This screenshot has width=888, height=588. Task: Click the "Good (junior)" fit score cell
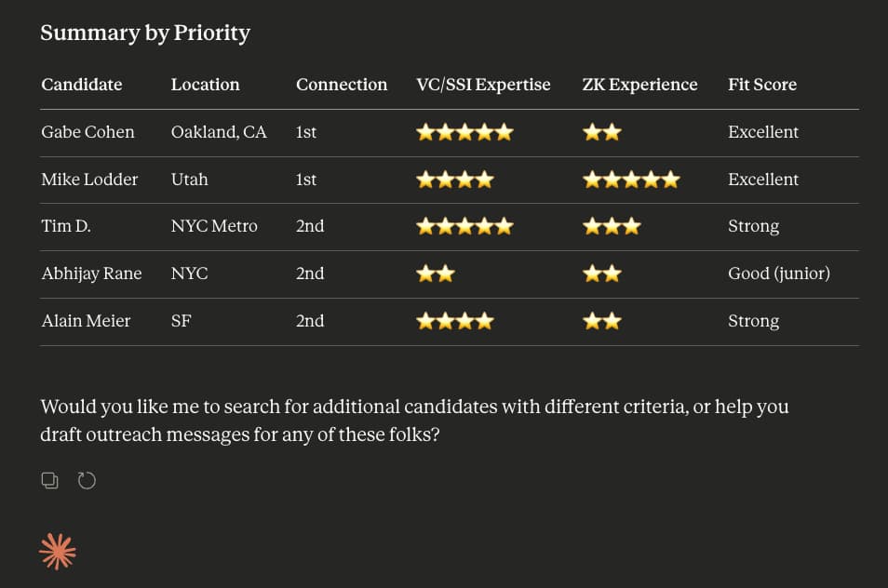point(779,274)
